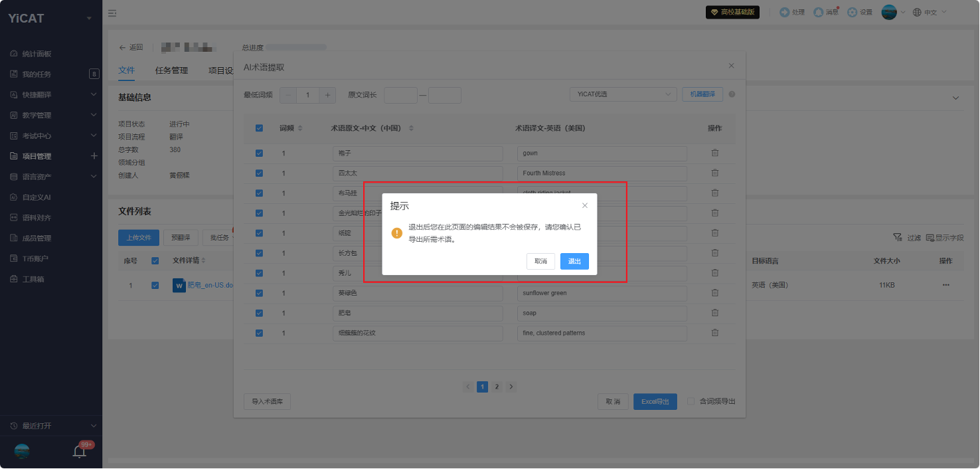This screenshot has width=980, height=469.
Task: Go to page 2 of terms
Action: pyautogui.click(x=496, y=387)
